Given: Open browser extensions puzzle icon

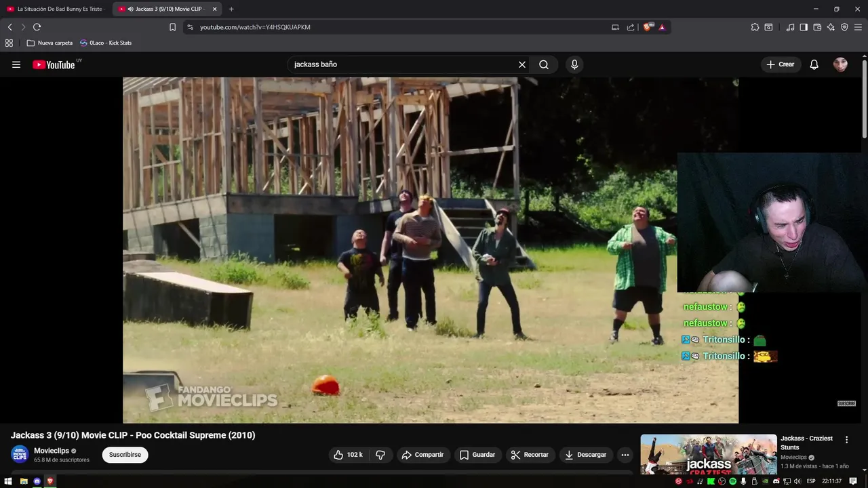Looking at the screenshot, I should (x=755, y=27).
